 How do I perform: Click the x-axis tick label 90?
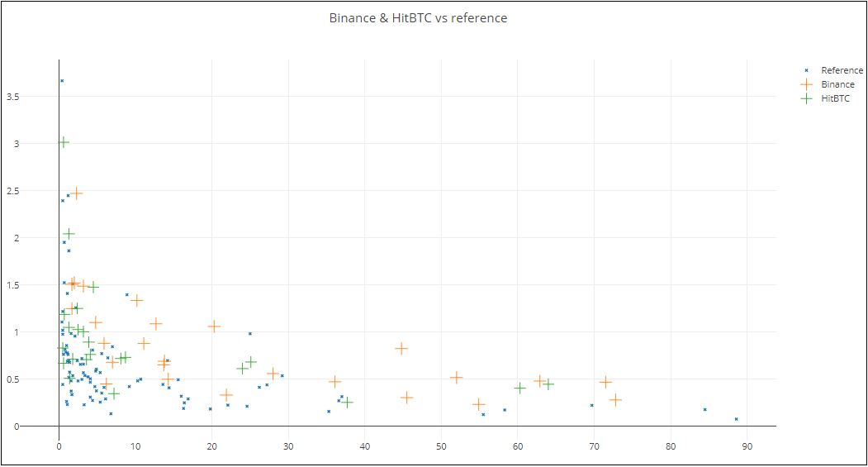747,446
